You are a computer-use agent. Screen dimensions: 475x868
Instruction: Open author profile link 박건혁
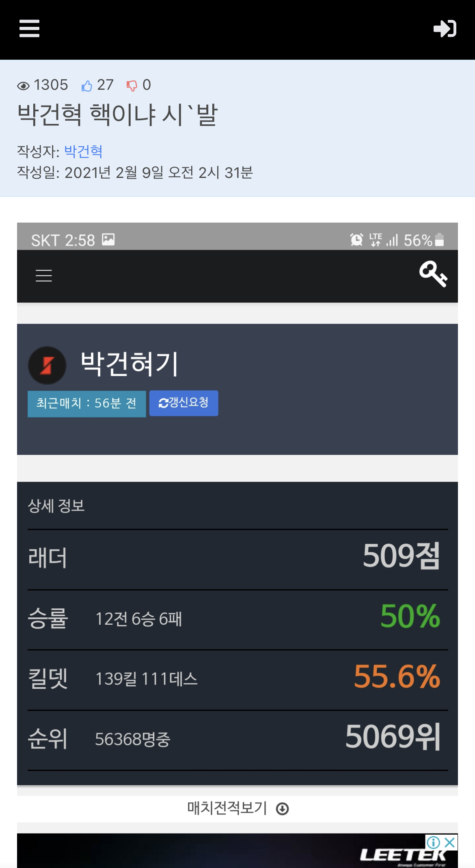[x=83, y=151]
